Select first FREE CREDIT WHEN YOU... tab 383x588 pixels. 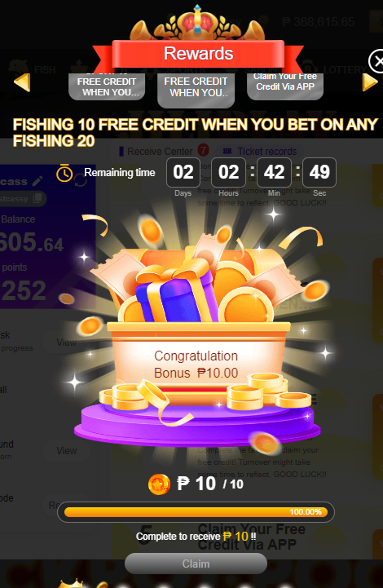coord(107,86)
